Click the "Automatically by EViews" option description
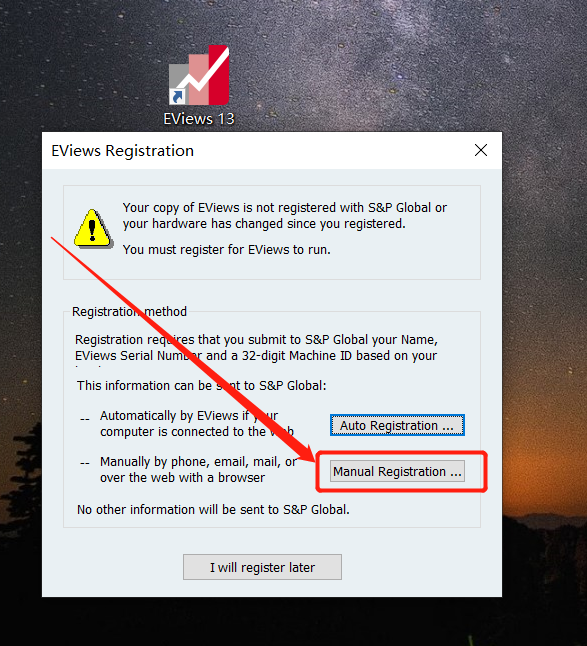Viewport: 587px width, 646px height. [x=197, y=424]
